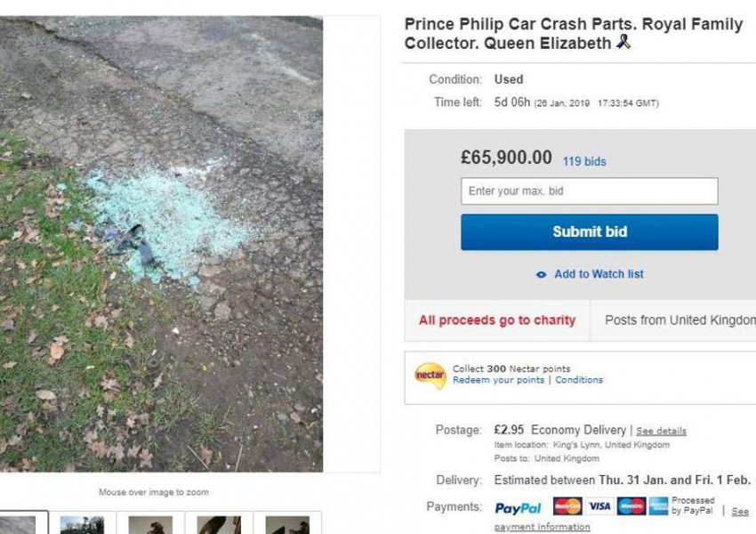Click the Add to Watch list eye icon
Viewport: 756px width, 534px height.
click(x=541, y=275)
